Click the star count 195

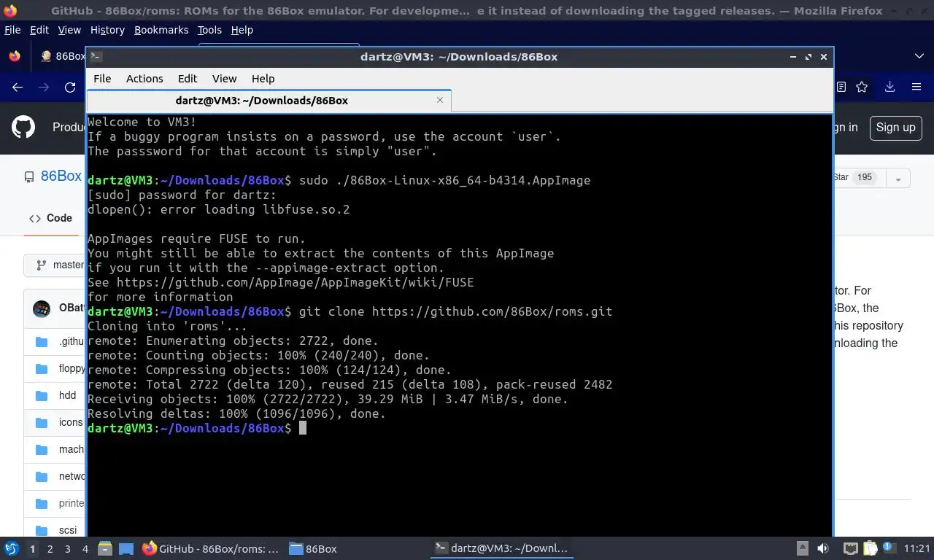coord(865,177)
